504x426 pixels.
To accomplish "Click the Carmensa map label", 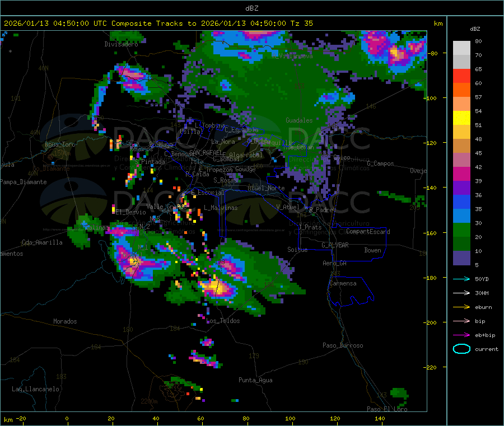I will [x=343, y=283].
